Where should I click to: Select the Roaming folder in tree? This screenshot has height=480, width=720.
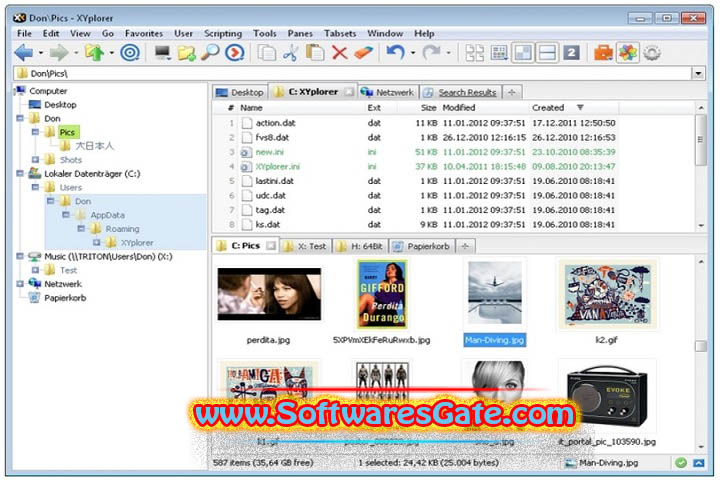click(x=122, y=229)
